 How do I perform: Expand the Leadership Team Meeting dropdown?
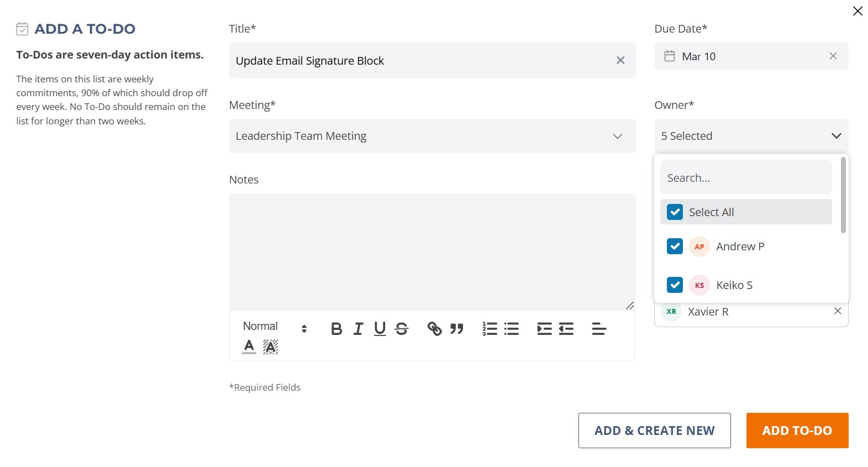432,136
